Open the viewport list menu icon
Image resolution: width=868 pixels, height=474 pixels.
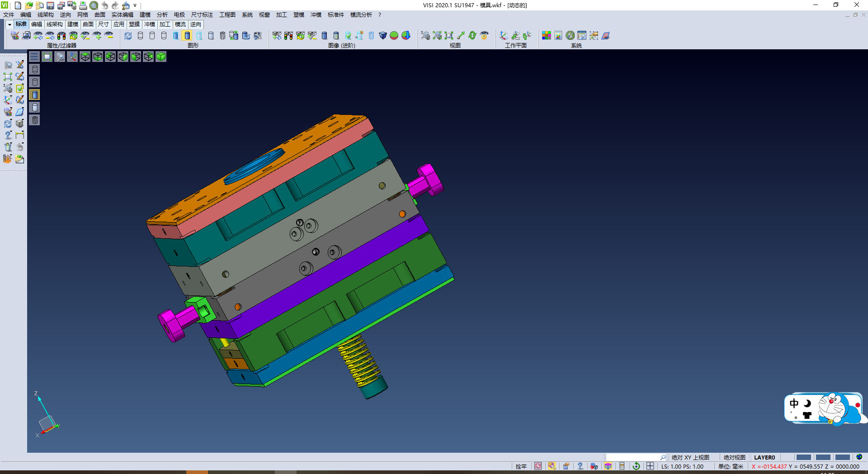click(x=34, y=57)
